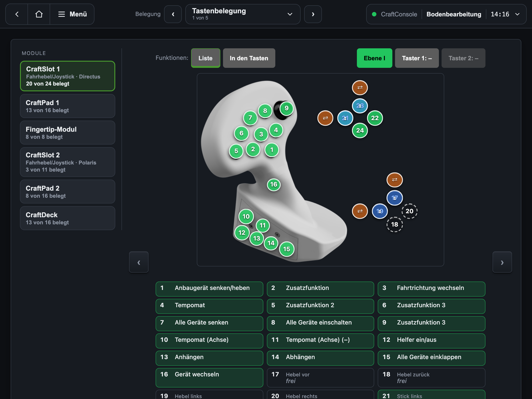The width and height of the screenshot is (532, 399).
Task: Activate the Ebene I layer
Action: (x=374, y=58)
